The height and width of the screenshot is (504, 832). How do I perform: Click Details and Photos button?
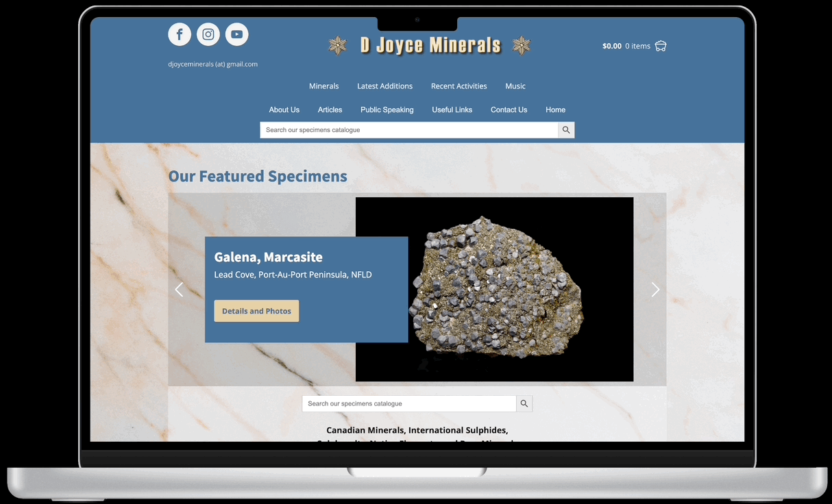tap(256, 311)
